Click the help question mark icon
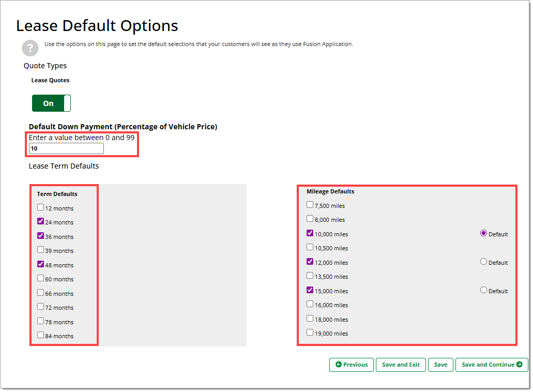The image size is (533, 392). point(30,48)
